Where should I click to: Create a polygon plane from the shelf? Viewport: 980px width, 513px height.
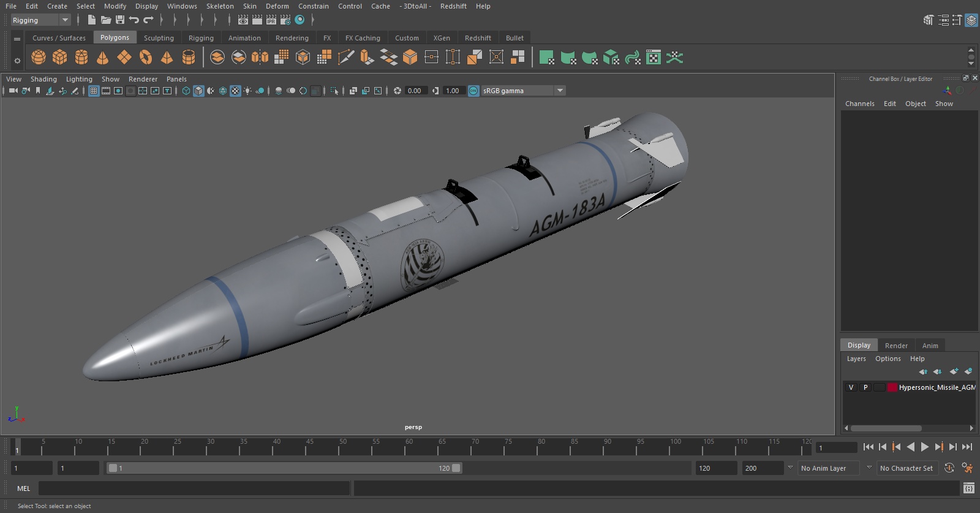[x=124, y=58]
